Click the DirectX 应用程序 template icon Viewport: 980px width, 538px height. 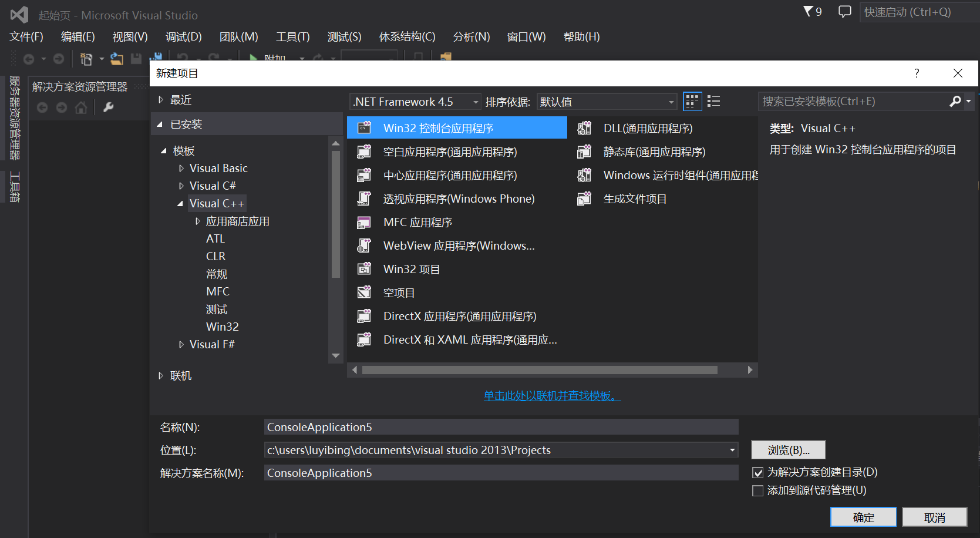(365, 316)
